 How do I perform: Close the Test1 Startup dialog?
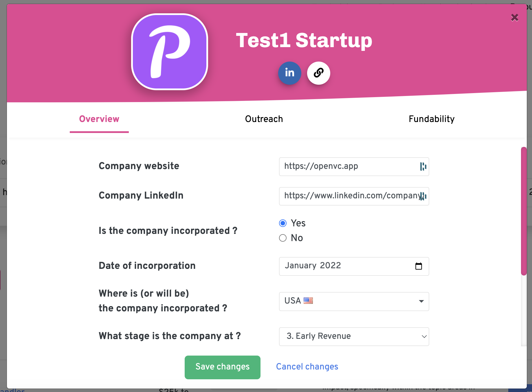(515, 18)
